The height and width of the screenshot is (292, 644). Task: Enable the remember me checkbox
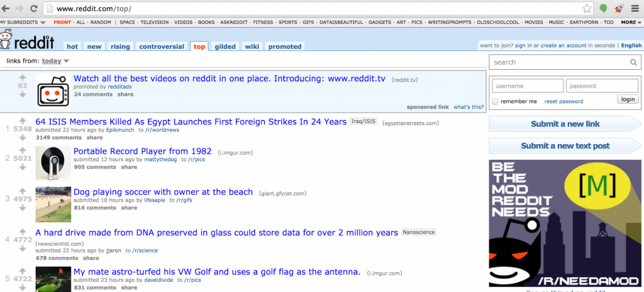pyautogui.click(x=496, y=101)
